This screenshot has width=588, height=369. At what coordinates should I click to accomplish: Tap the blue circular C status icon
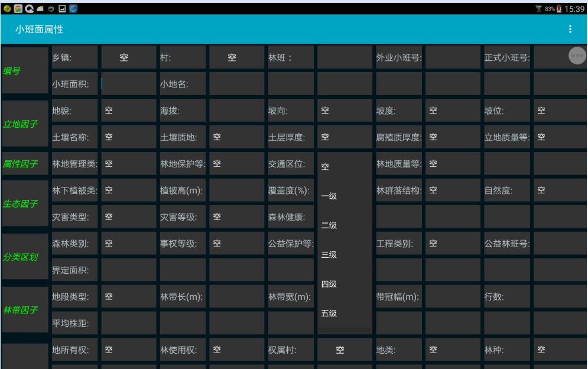coord(73,9)
